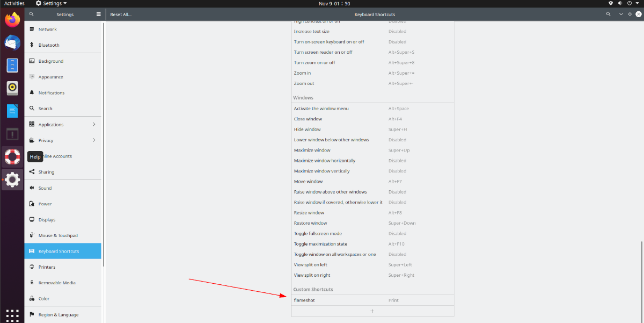Select Keyboard Shortcuts in the sidebar
The image size is (644, 323).
tap(63, 251)
